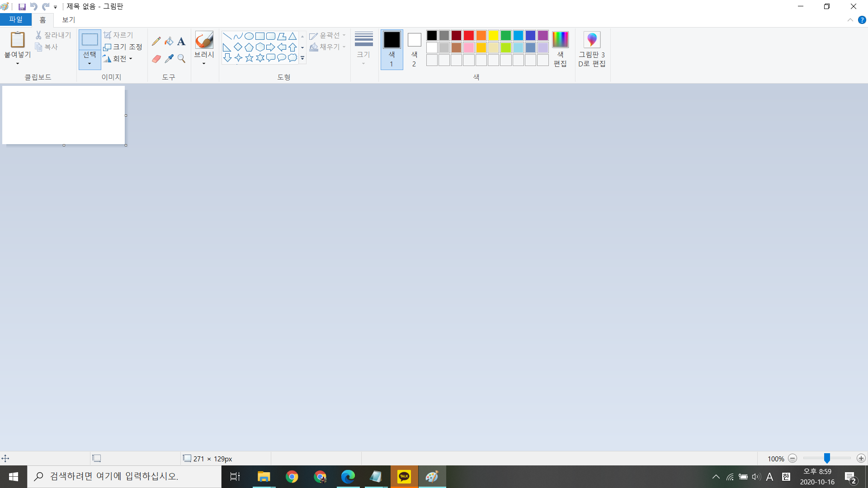Pick the red color swatch
Viewport: 868px width, 488px height.
(x=468, y=36)
